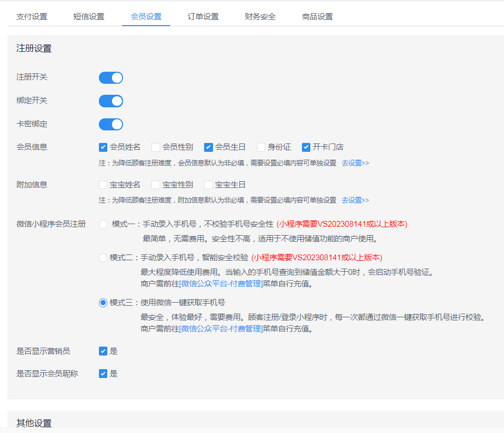Open 微信公众平台-付费管理 link under 模式三
Viewport: 504px width, 433px height.
coord(221,329)
